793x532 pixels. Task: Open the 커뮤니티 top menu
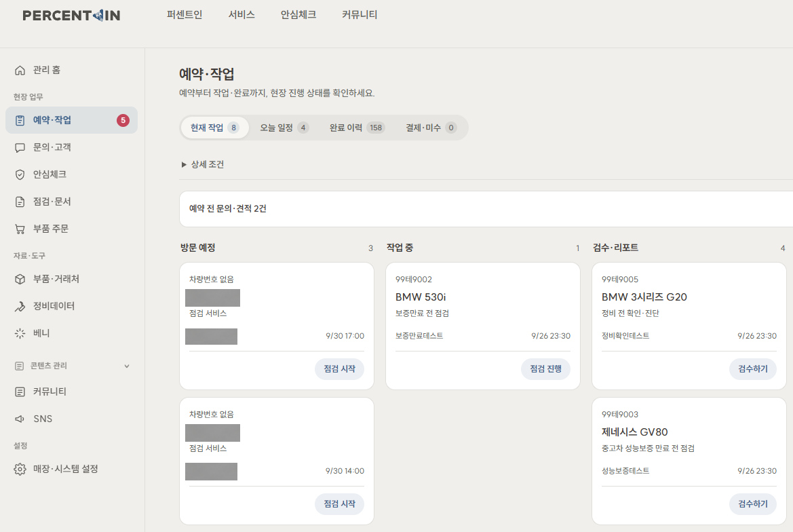click(x=360, y=15)
